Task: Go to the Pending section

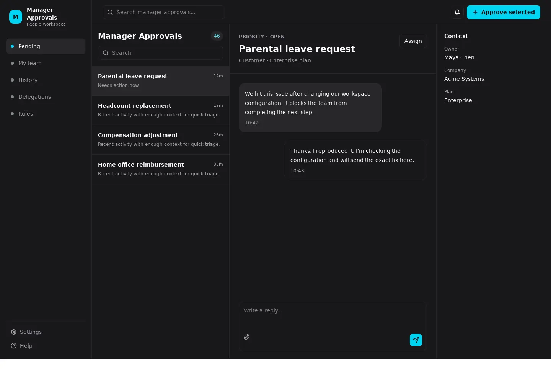Action: [x=46, y=46]
